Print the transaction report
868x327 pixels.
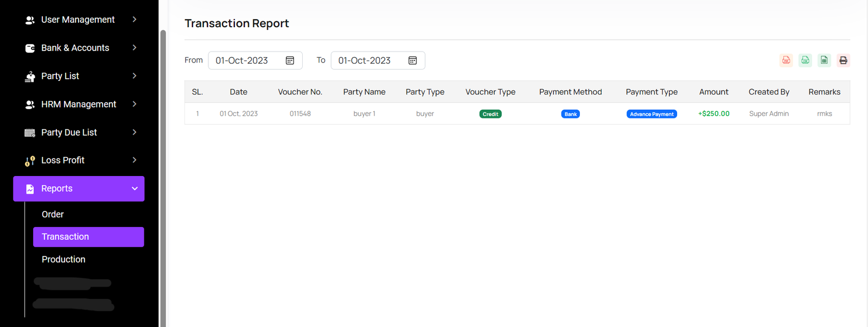843,60
